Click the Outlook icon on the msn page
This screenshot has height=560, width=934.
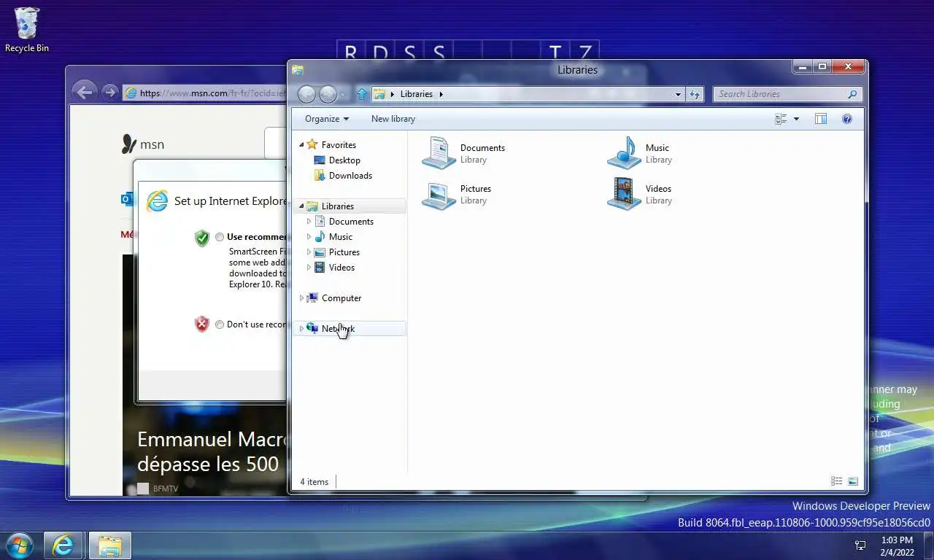[x=127, y=199]
